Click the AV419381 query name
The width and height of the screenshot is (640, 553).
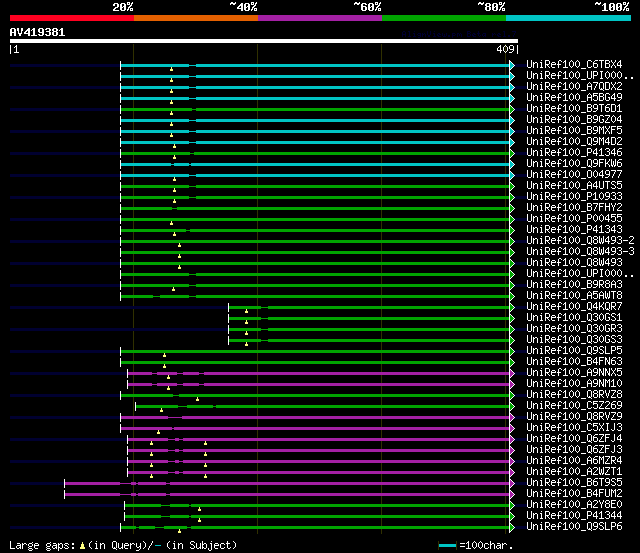pyautogui.click(x=37, y=32)
